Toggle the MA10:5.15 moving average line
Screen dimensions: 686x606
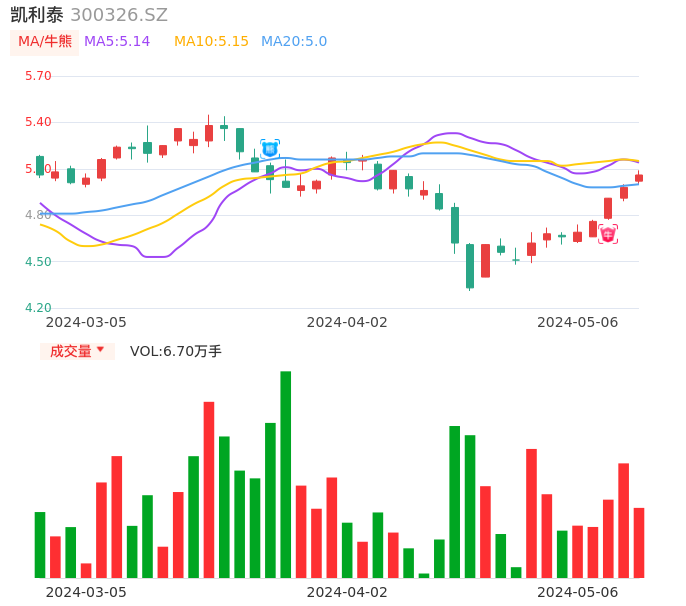211,42
